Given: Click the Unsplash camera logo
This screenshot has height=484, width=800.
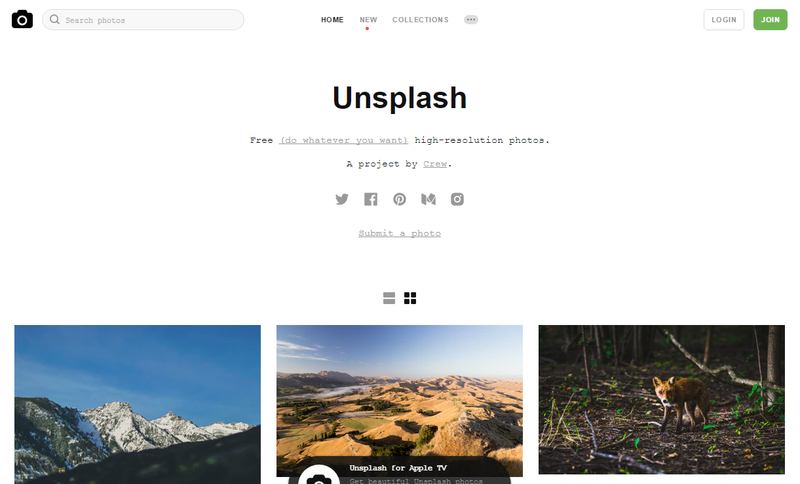Looking at the screenshot, I should (22, 19).
